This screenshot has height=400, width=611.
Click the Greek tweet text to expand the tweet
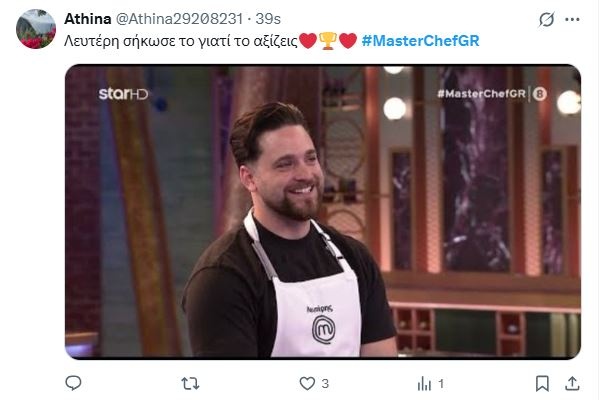181,41
